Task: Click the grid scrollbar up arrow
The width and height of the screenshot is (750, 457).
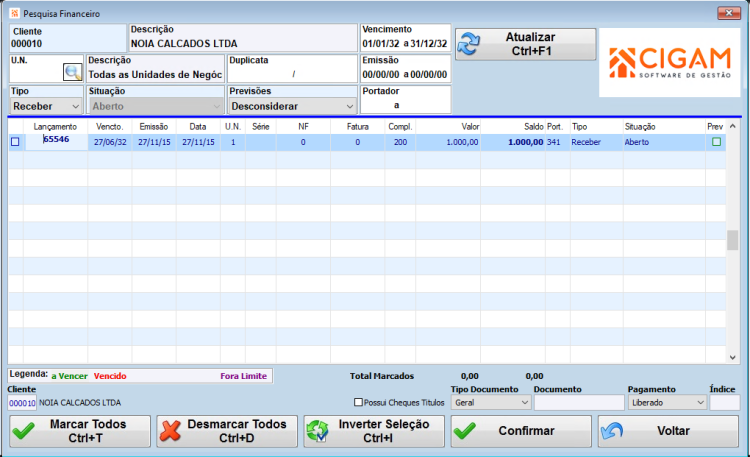Action: (x=732, y=126)
